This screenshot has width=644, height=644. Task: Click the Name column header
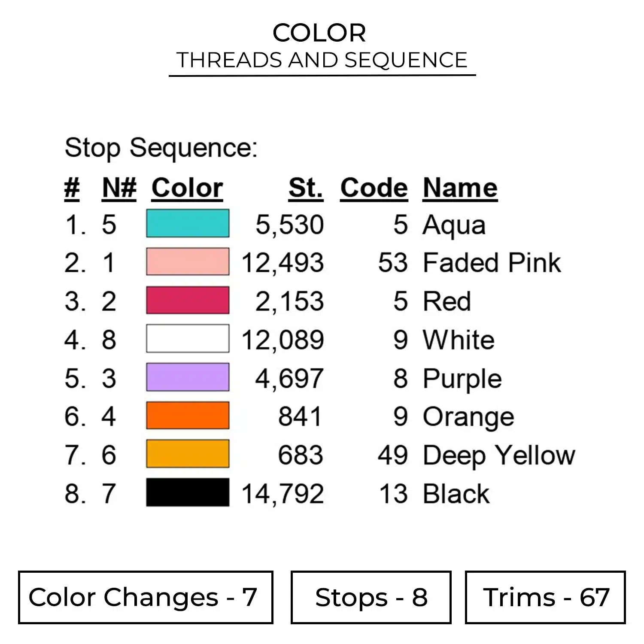coord(460,188)
